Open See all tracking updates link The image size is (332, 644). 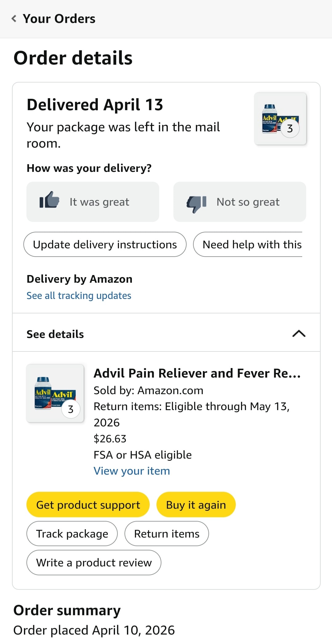pyautogui.click(x=79, y=296)
